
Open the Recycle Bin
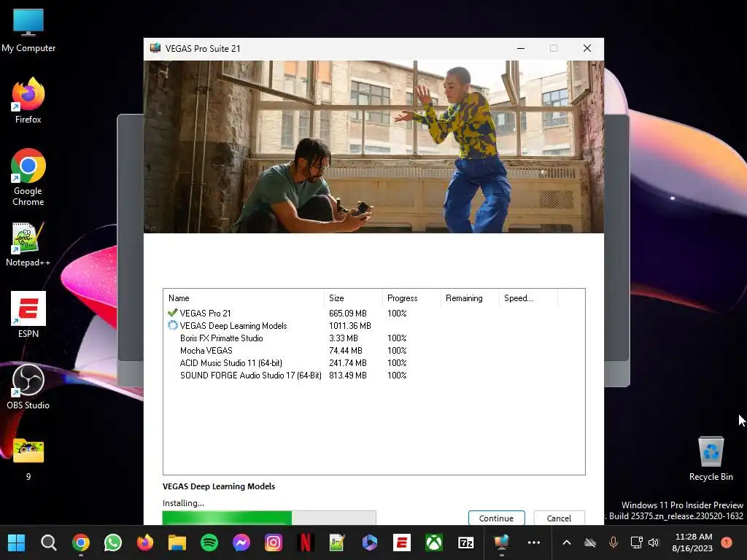(711, 459)
